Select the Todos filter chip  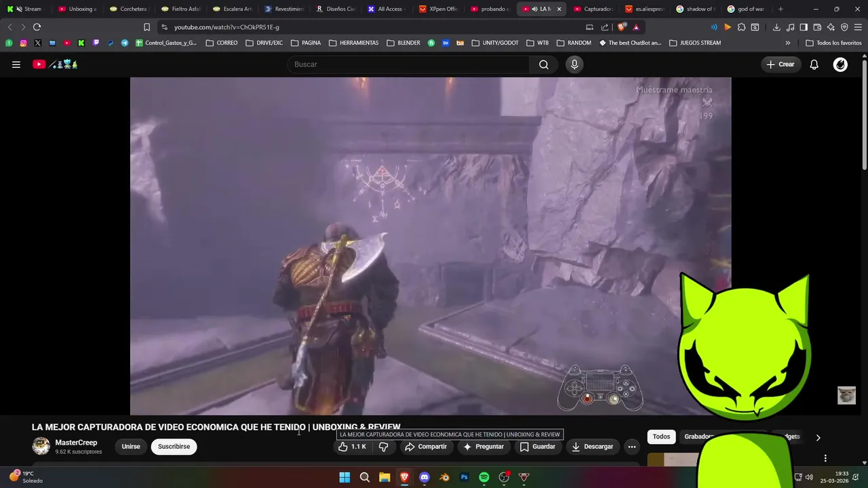tap(661, 437)
